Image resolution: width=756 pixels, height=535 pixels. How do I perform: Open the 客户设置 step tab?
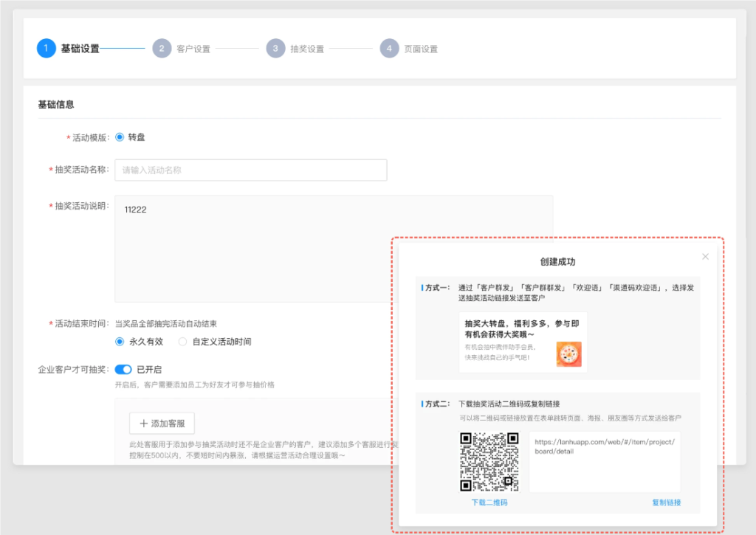pyautogui.click(x=193, y=49)
